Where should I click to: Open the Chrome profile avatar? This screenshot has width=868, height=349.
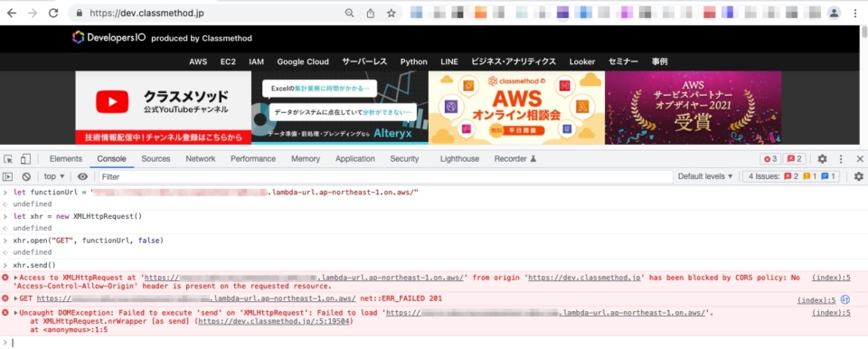click(834, 14)
